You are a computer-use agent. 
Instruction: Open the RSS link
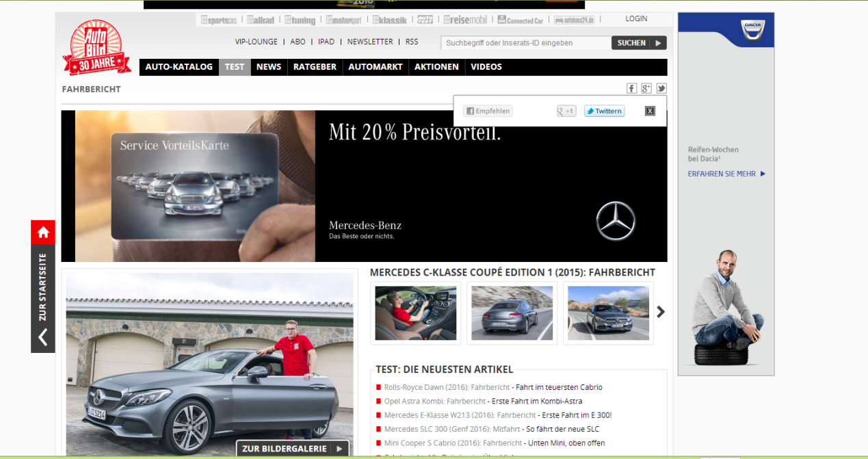click(x=412, y=42)
